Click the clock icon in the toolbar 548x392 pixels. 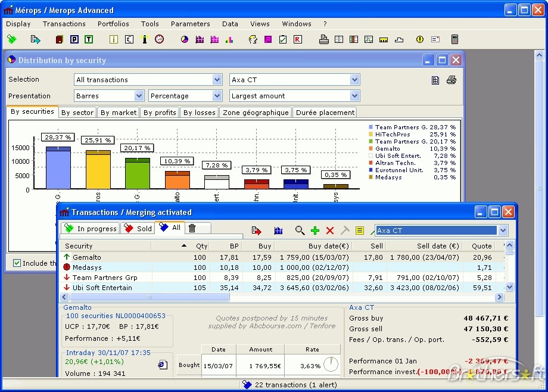(159, 39)
